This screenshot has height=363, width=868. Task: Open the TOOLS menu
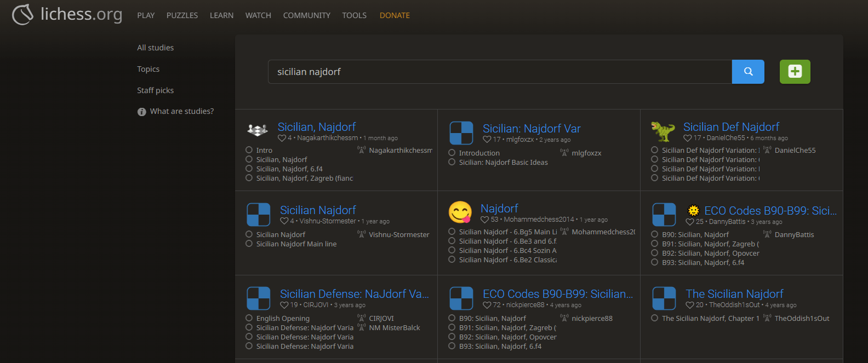tap(354, 15)
